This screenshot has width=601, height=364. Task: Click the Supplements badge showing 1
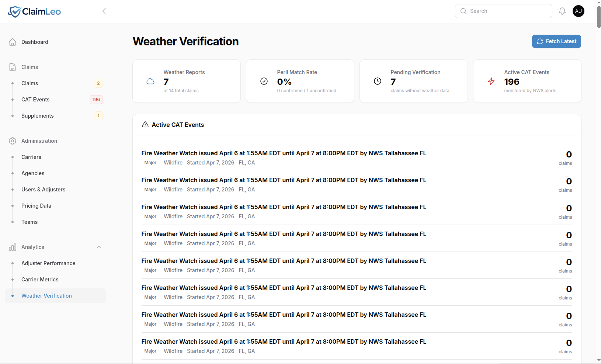pos(98,115)
